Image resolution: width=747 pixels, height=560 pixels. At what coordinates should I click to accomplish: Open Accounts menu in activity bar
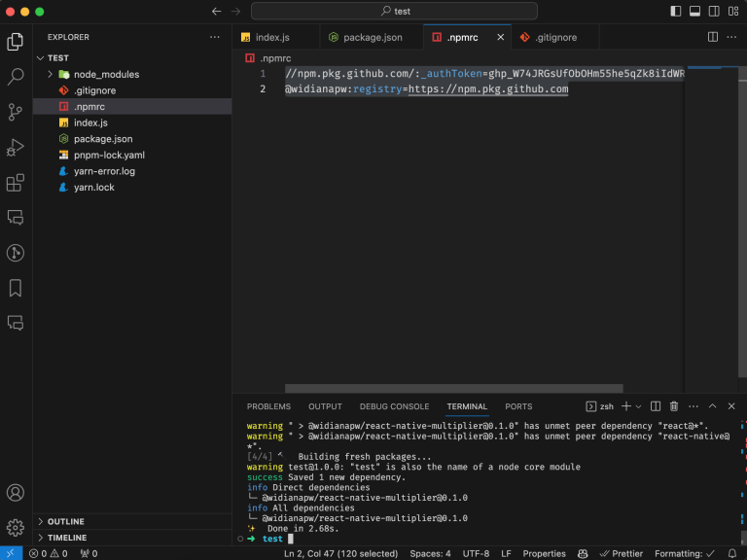[16, 493]
